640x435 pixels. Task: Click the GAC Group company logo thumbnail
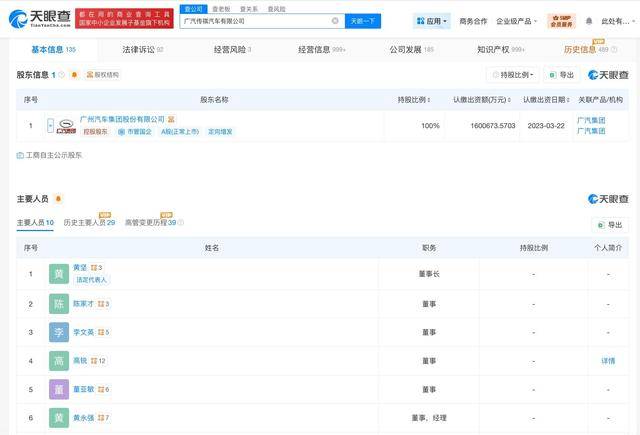coord(66,126)
